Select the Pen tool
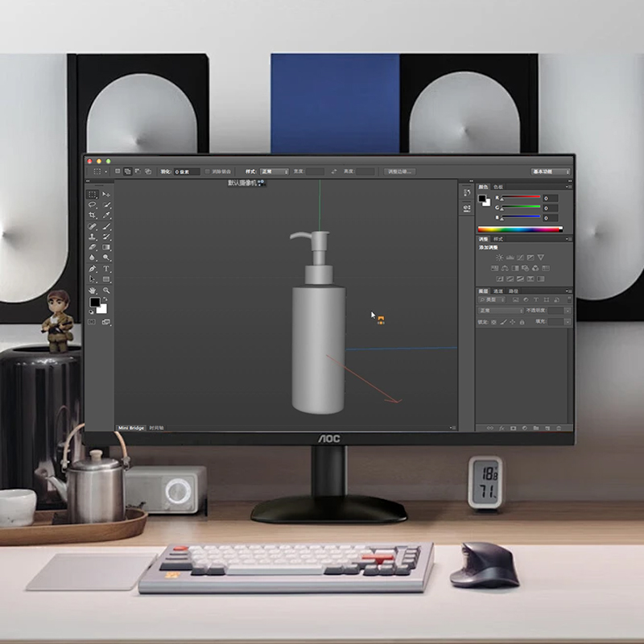 93,269
